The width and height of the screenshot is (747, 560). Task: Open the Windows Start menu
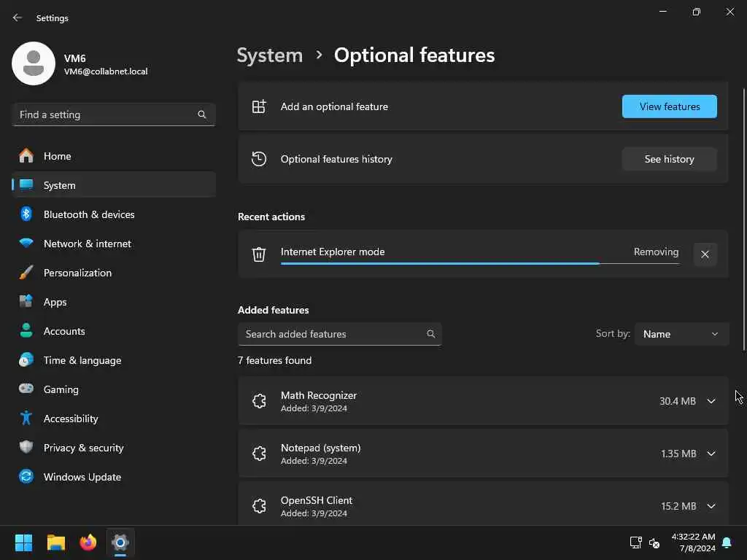pyautogui.click(x=24, y=542)
